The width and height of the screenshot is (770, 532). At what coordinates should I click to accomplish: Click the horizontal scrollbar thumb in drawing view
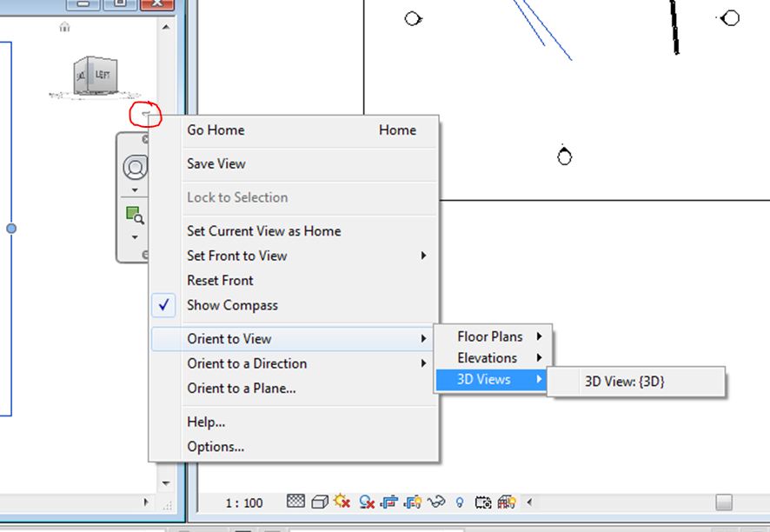(x=723, y=502)
